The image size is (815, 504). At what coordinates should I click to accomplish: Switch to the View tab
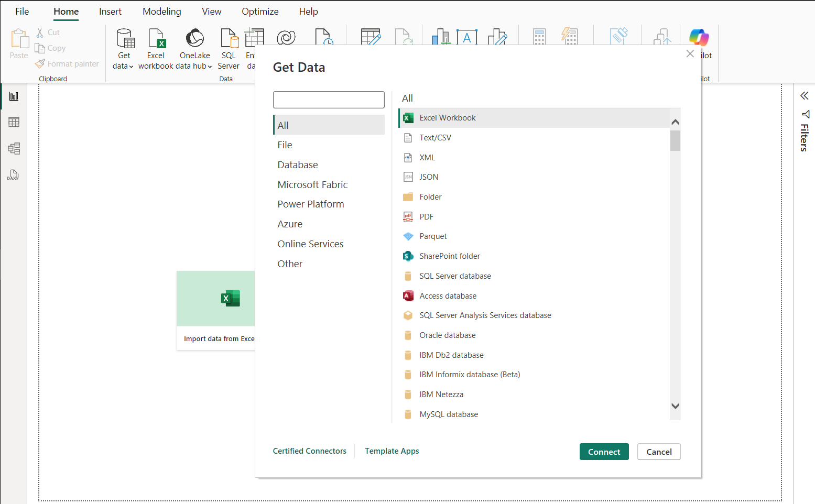tap(212, 12)
